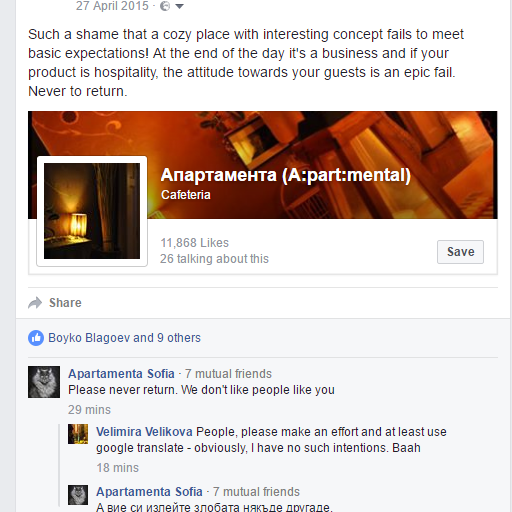
Task: Open the lamp profile picture thumbnail
Action: pos(92,211)
